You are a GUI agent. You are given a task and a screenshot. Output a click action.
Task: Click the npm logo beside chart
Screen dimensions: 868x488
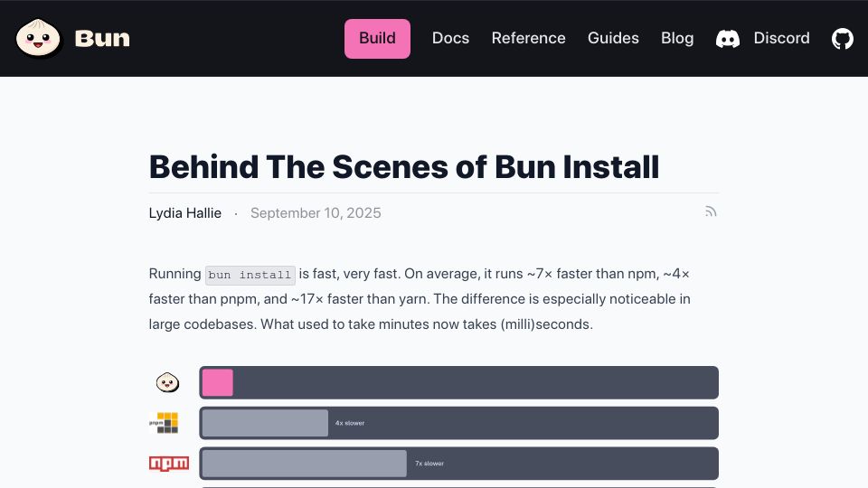point(169,464)
